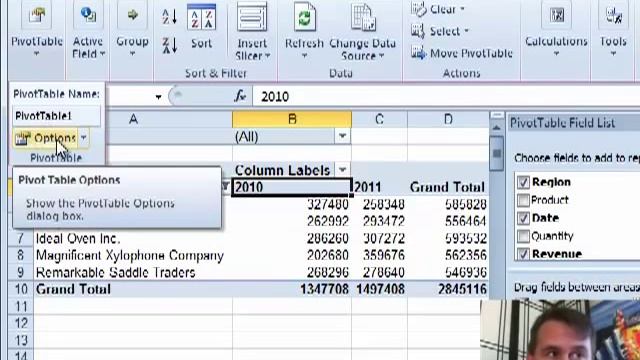The width and height of the screenshot is (640, 360).
Task: Select column C header
Action: point(379,119)
